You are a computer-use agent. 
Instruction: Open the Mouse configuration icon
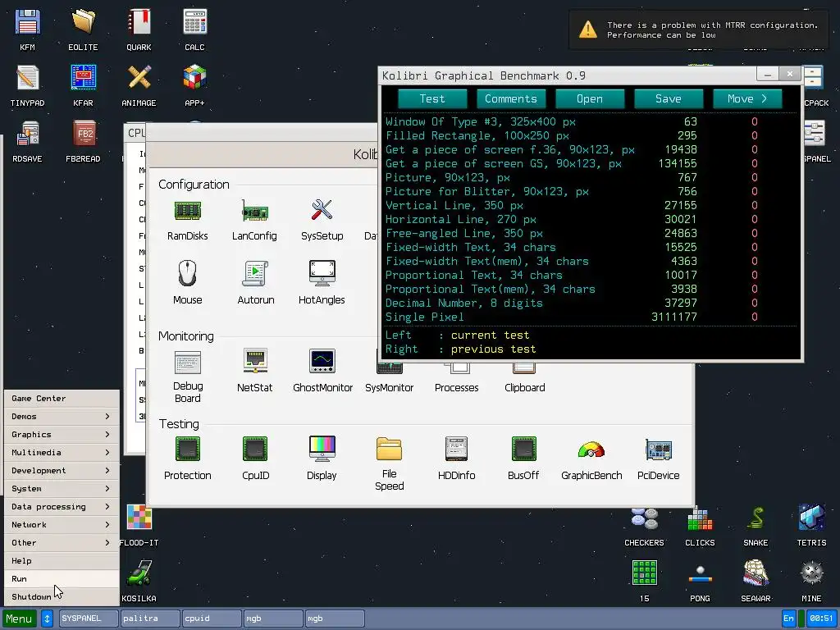188,273
